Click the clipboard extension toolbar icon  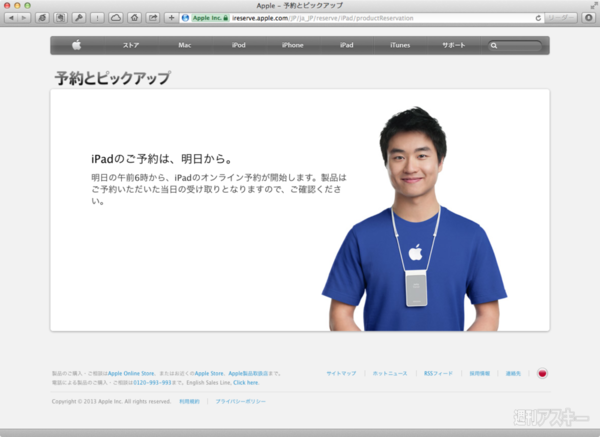(60, 18)
